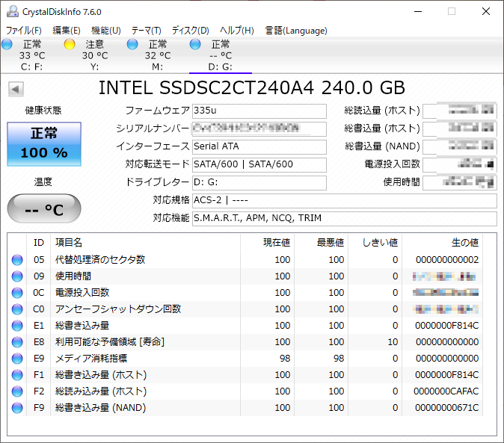
Task: Click the 生の値 column header
Action: 442,243
